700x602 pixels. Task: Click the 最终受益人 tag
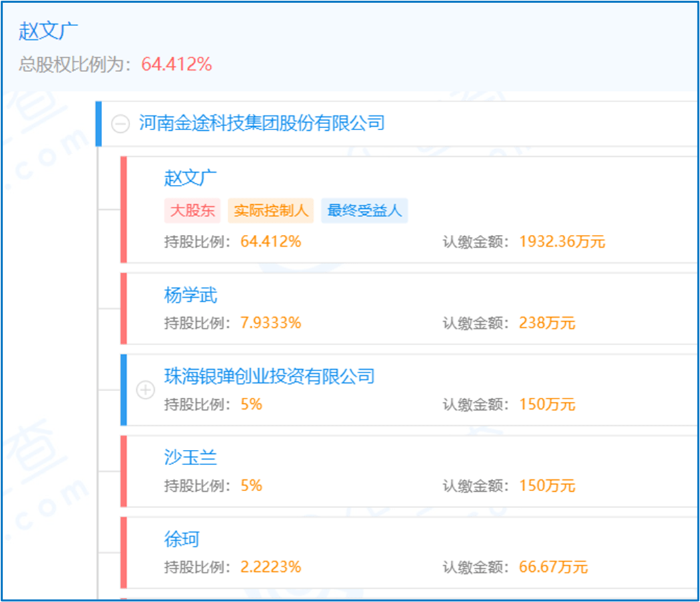[364, 211]
